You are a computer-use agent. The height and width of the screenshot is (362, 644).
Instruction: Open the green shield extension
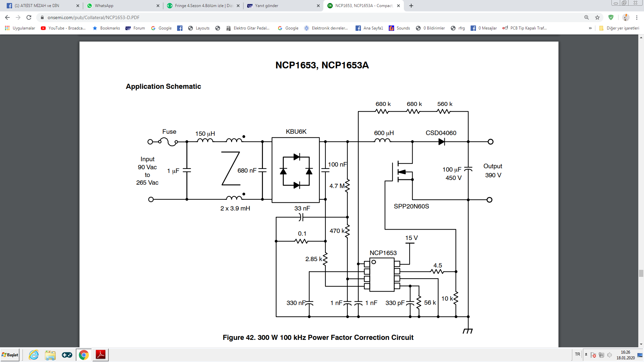tap(611, 17)
